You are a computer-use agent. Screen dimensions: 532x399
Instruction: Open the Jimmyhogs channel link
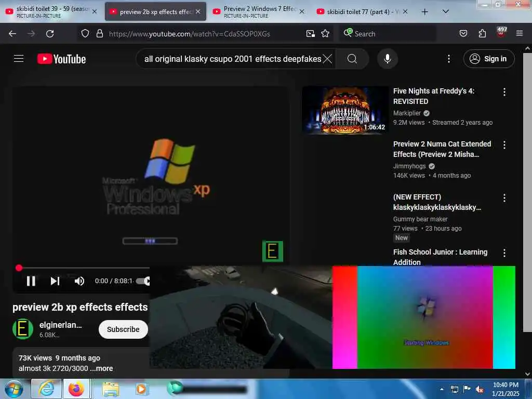tap(409, 166)
